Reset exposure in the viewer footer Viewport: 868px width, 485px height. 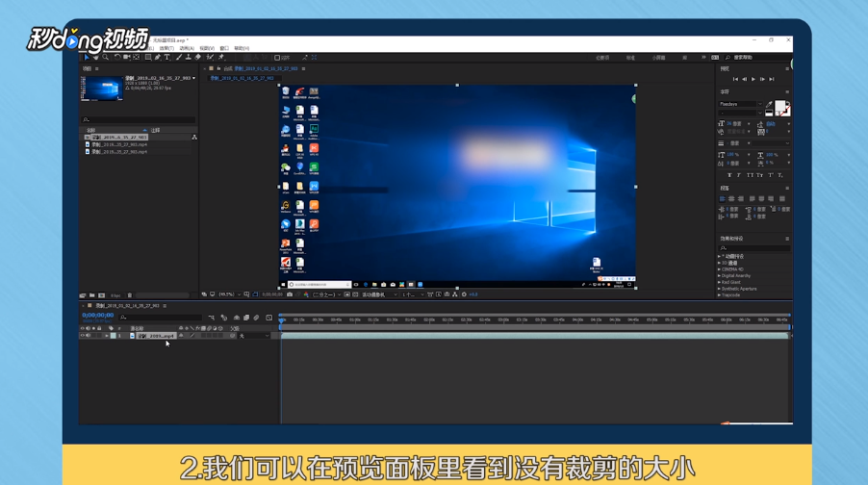coord(464,294)
